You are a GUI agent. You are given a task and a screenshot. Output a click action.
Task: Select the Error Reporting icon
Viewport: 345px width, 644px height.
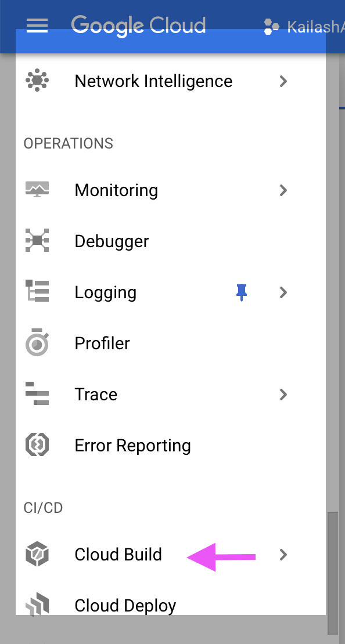pyautogui.click(x=37, y=445)
